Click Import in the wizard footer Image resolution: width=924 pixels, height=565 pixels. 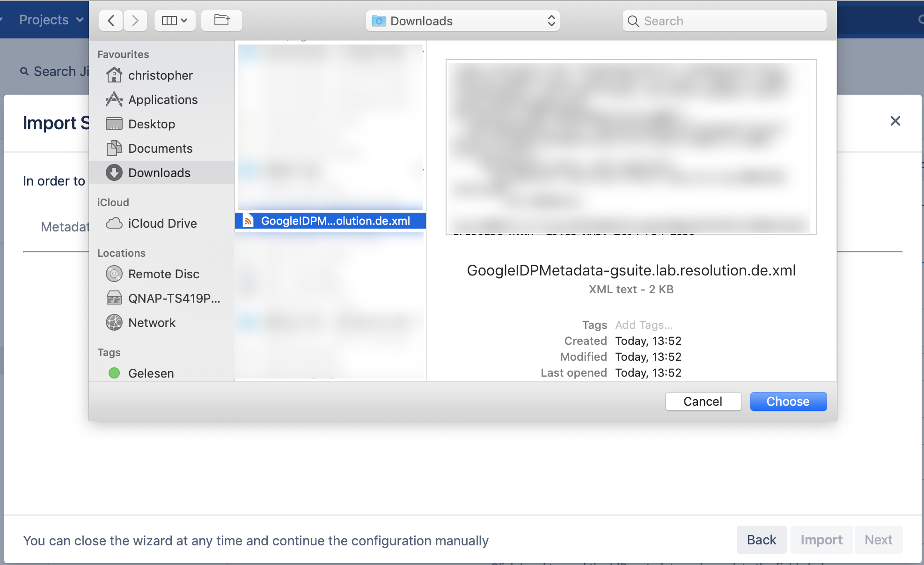(x=821, y=540)
